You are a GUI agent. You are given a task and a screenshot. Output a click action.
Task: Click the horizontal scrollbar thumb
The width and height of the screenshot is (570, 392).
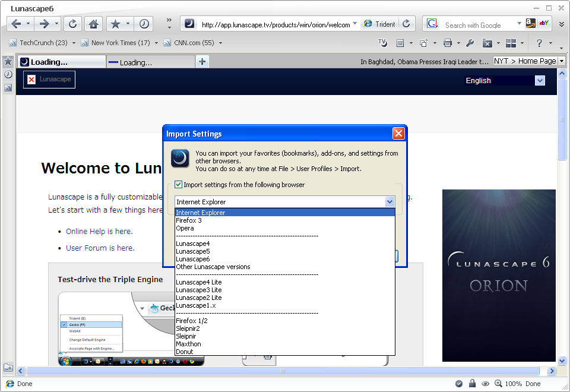(x=283, y=371)
